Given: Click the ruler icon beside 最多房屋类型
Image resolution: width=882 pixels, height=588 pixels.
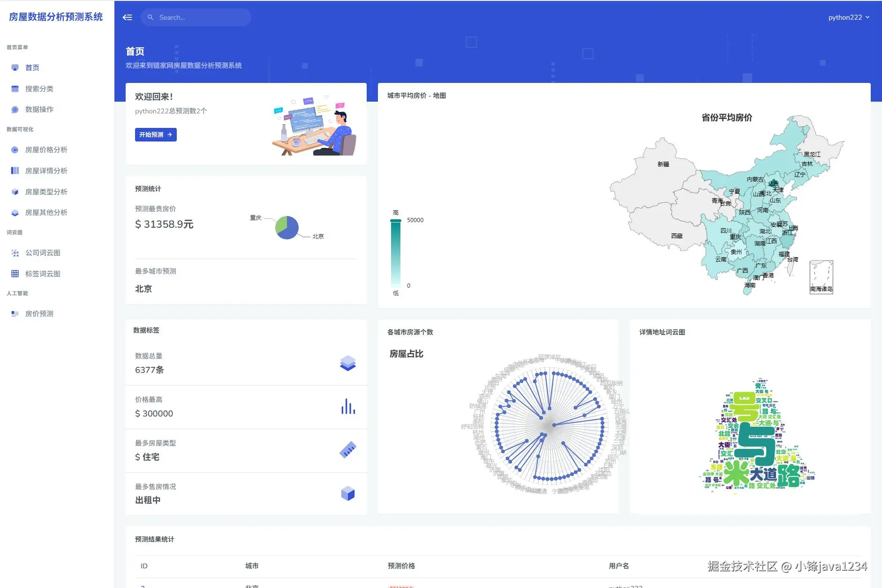Looking at the screenshot, I should click(x=348, y=450).
